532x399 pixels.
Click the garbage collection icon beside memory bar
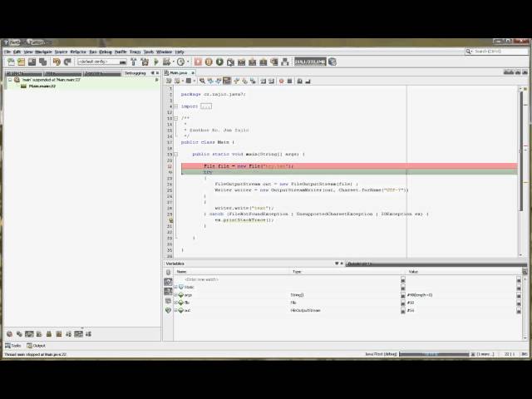332,62
